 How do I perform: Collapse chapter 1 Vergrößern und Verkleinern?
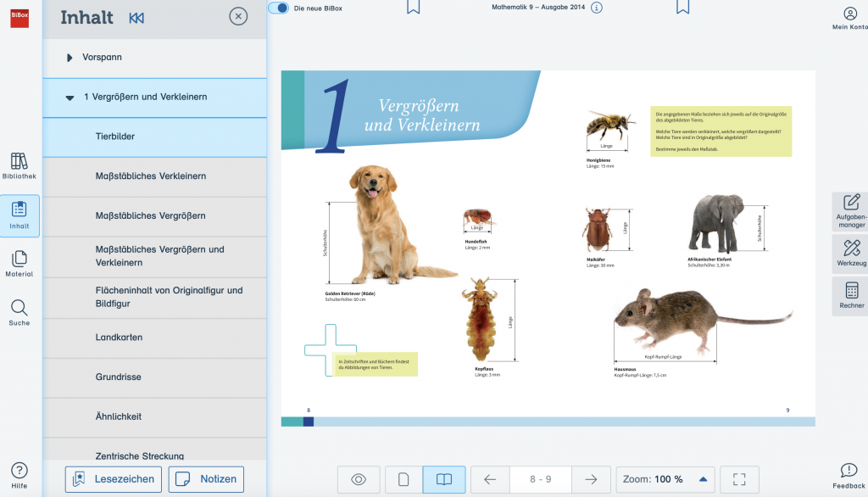click(x=70, y=98)
